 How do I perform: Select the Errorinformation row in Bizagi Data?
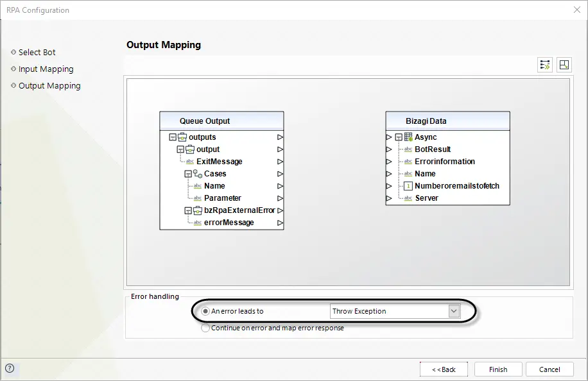coord(448,162)
